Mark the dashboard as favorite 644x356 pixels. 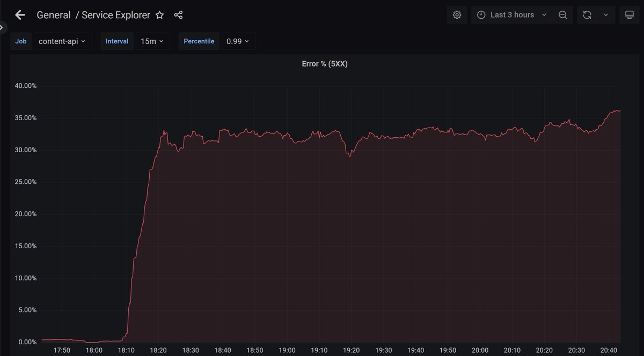point(159,15)
